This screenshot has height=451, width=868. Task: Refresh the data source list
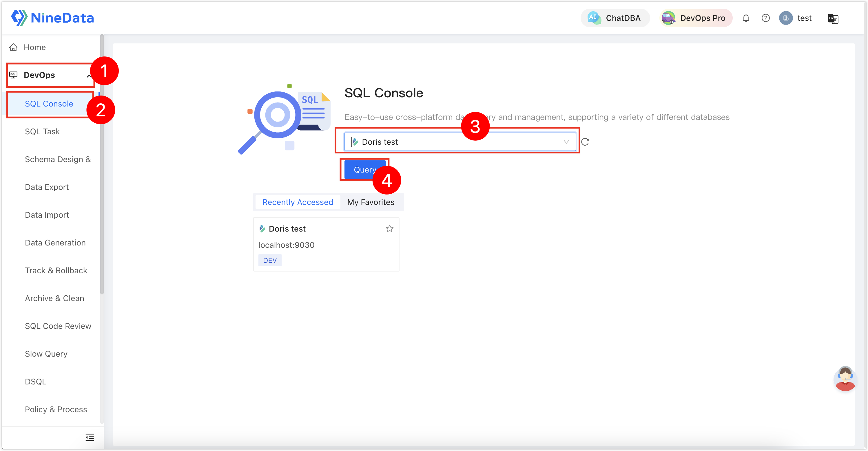(x=585, y=142)
